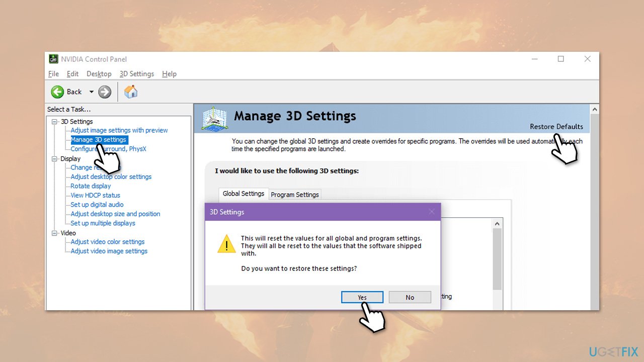
Task: Click the yellow warning icon in dialog
Action: coord(226,244)
